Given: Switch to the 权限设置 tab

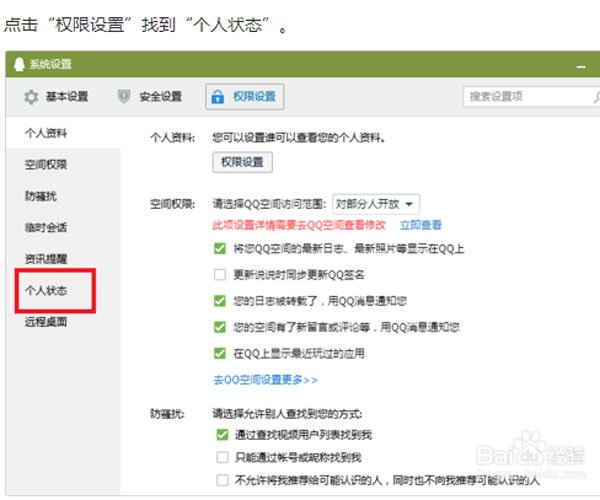Looking at the screenshot, I should coord(245,97).
